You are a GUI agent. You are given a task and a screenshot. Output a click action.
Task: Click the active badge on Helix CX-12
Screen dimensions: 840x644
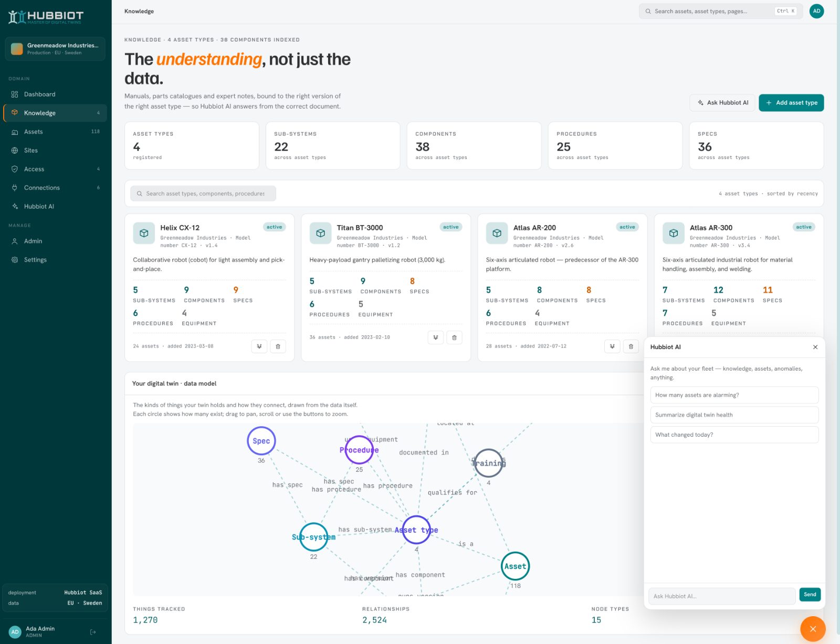pyautogui.click(x=275, y=227)
